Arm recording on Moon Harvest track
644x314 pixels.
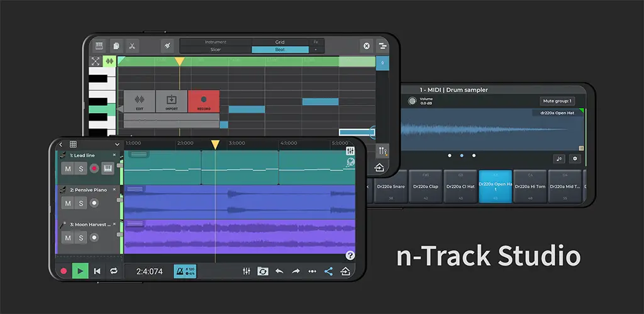[x=94, y=238]
